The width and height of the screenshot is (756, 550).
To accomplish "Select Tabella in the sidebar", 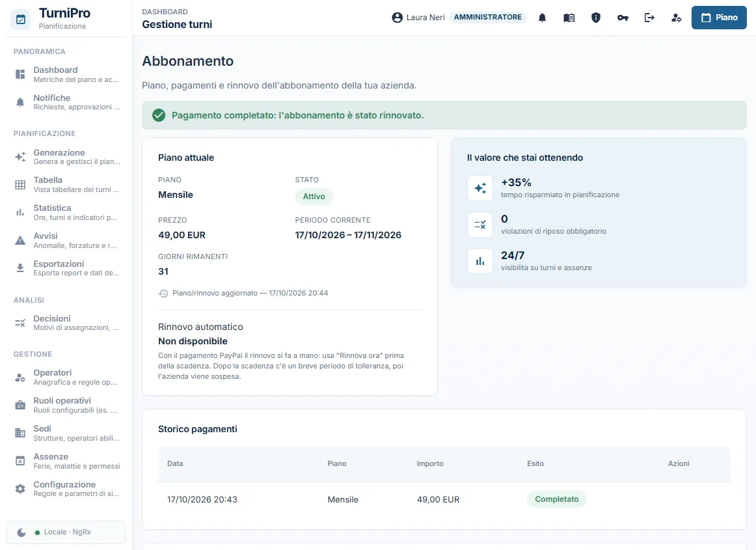I will [66, 185].
